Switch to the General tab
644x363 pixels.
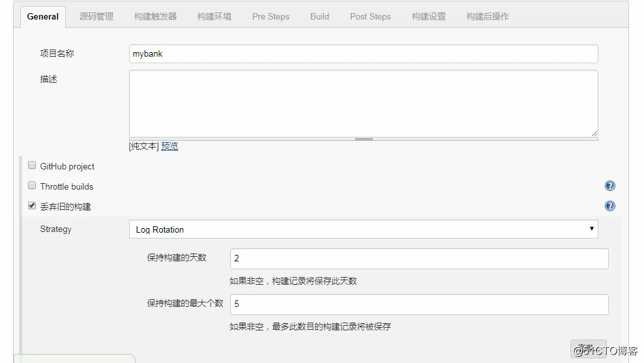coord(43,17)
